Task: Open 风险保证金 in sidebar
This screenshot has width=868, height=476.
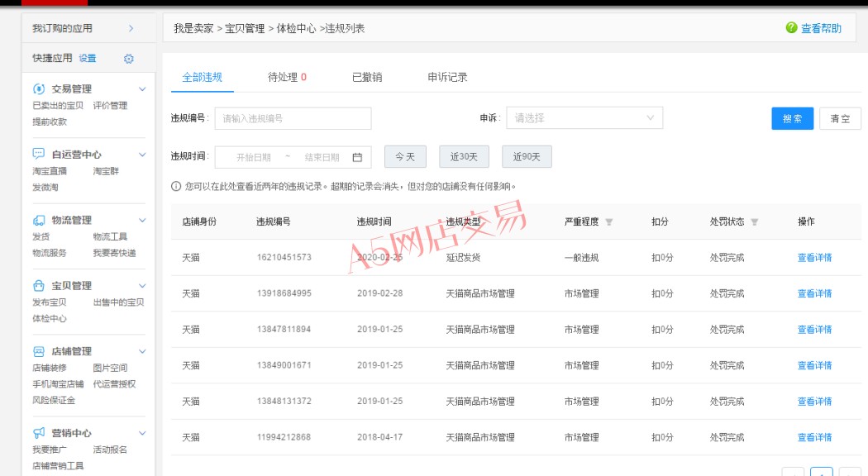Action: click(x=54, y=400)
